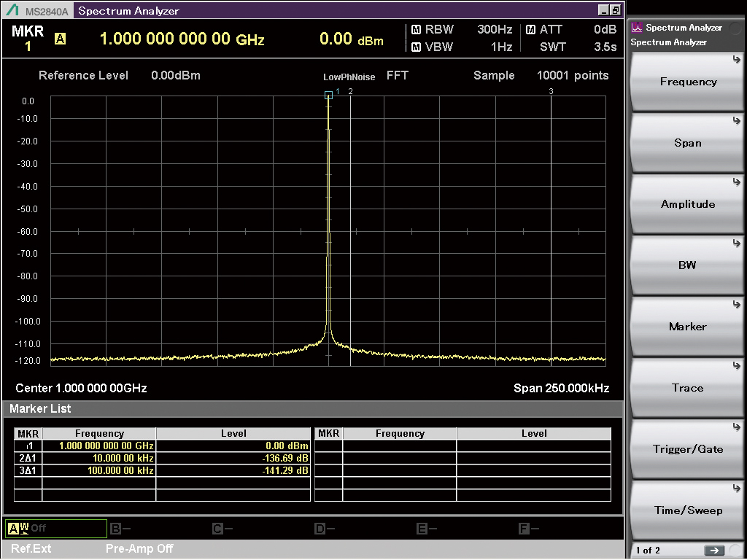Click the 10.000 00 kHz frequency cell
The width and height of the screenshot is (747, 560).
click(99, 458)
